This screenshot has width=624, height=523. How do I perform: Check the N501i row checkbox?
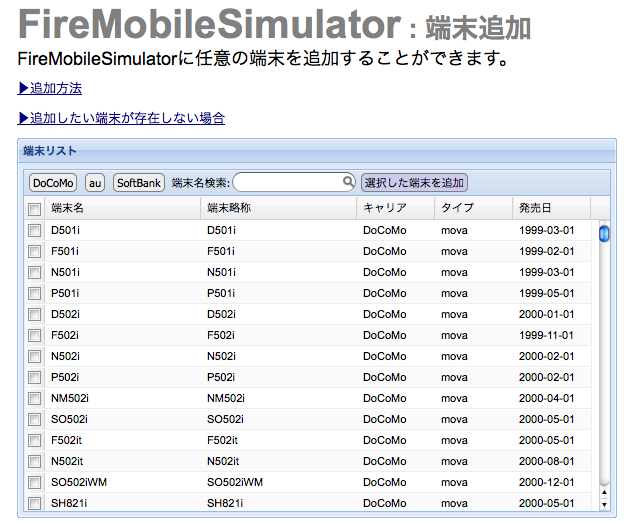pyautogui.click(x=35, y=272)
